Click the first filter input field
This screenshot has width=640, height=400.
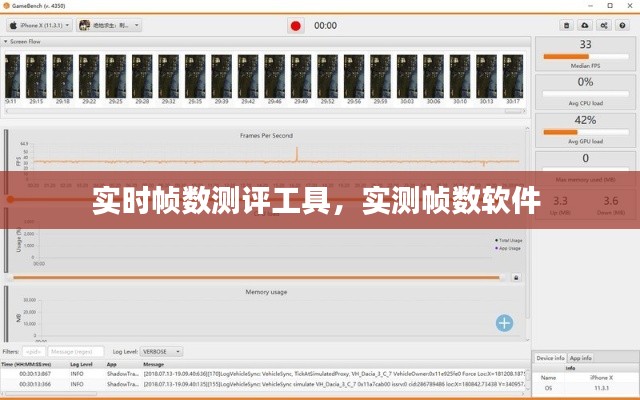[33, 351]
